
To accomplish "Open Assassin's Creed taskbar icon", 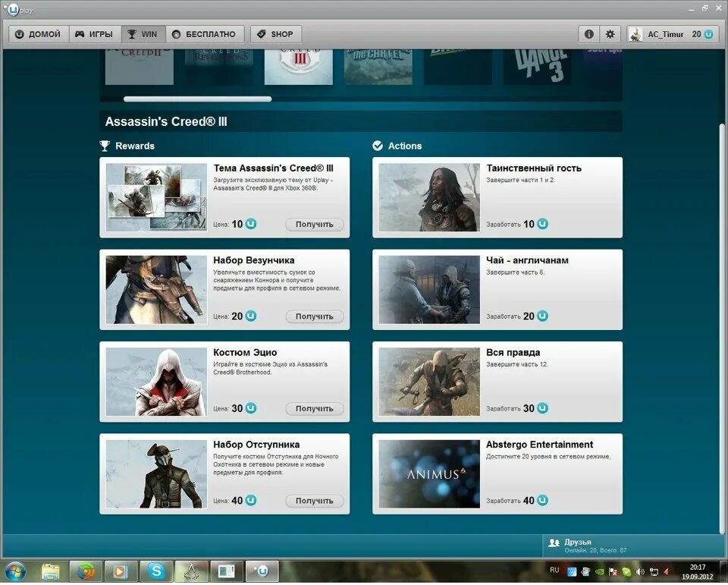I will point(191,571).
